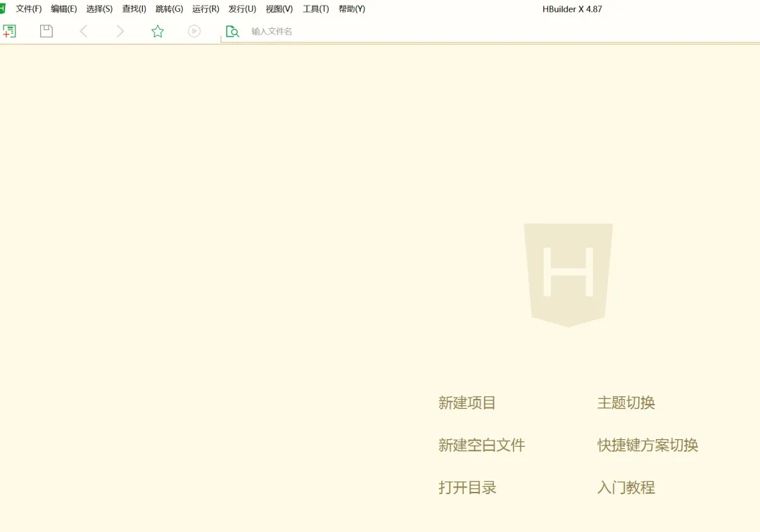
Task: Go forward with the right arrow icon
Action: click(120, 32)
